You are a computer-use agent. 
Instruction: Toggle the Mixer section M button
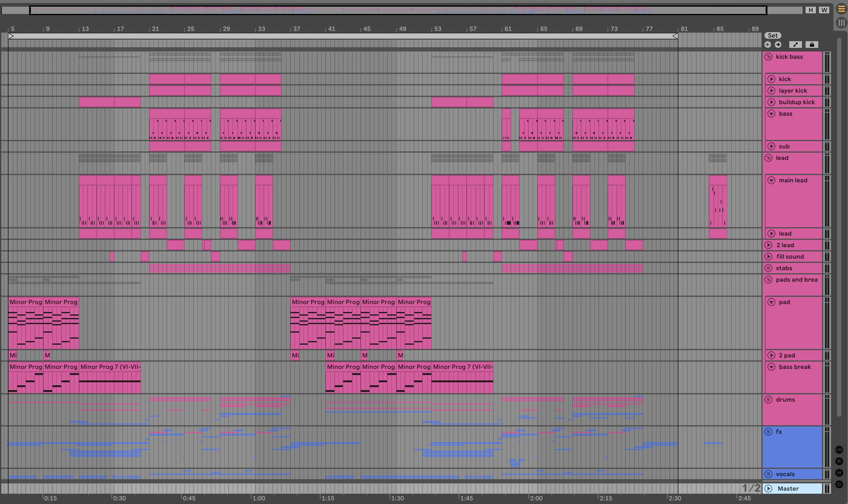tap(839, 473)
